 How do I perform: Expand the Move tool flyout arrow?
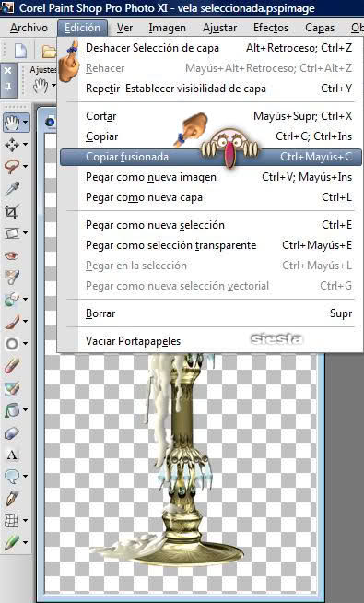pos(26,145)
